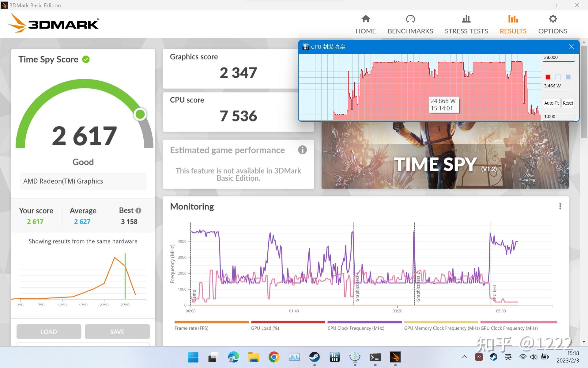This screenshot has width=588, height=368.
Task: Click the CPU score value 7 536
Action: point(238,116)
